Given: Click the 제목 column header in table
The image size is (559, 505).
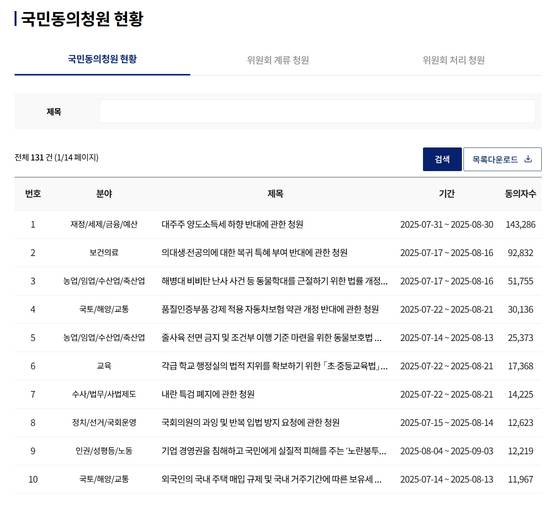Looking at the screenshot, I should [275, 194].
